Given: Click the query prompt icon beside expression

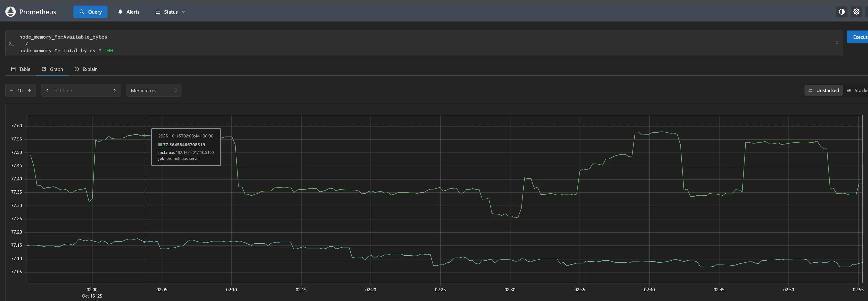Looking at the screenshot, I should [12, 44].
